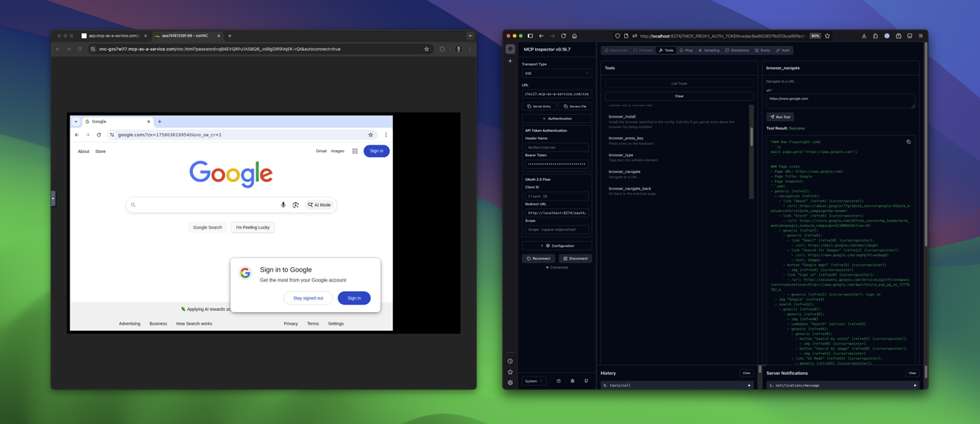Viewport: 980px width, 424px height.
Task: Bookmark localhost page with Firefox star
Action: click(x=827, y=36)
